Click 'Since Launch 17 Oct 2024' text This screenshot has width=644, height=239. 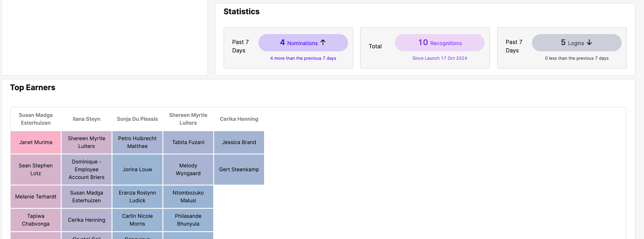tap(440, 58)
